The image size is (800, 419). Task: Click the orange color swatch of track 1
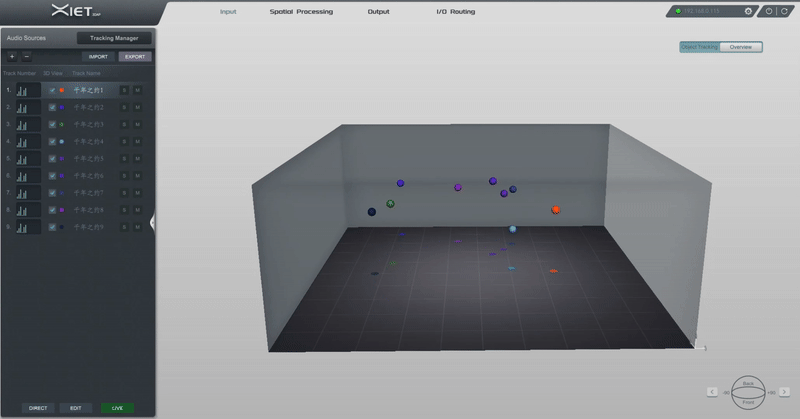point(62,90)
